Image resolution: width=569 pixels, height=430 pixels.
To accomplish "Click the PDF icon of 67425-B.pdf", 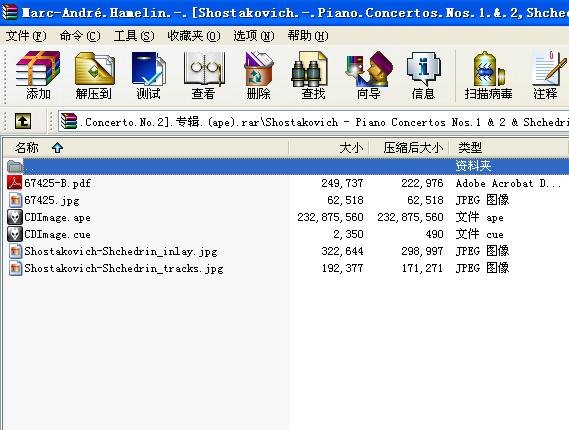I will click(15, 183).
